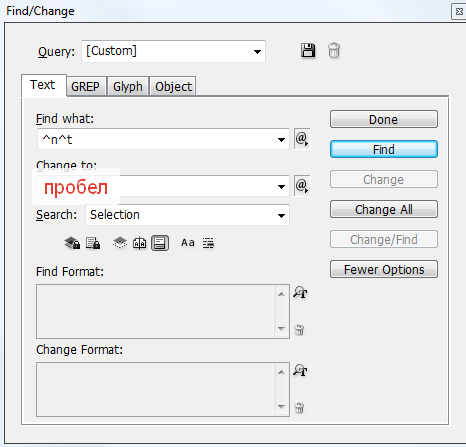Switch to the Glyph tab
The width and height of the screenshot is (466, 447).
tap(128, 87)
